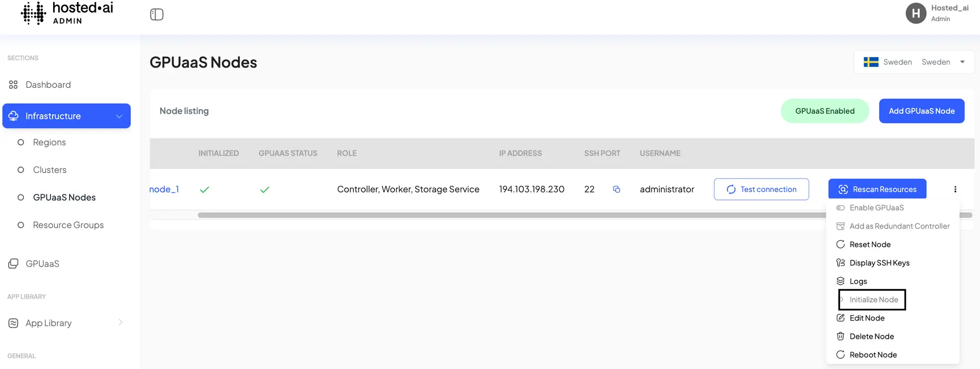This screenshot has width=980, height=369.
Task: Click the Display SSH Keys key icon
Action: pos(840,263)
